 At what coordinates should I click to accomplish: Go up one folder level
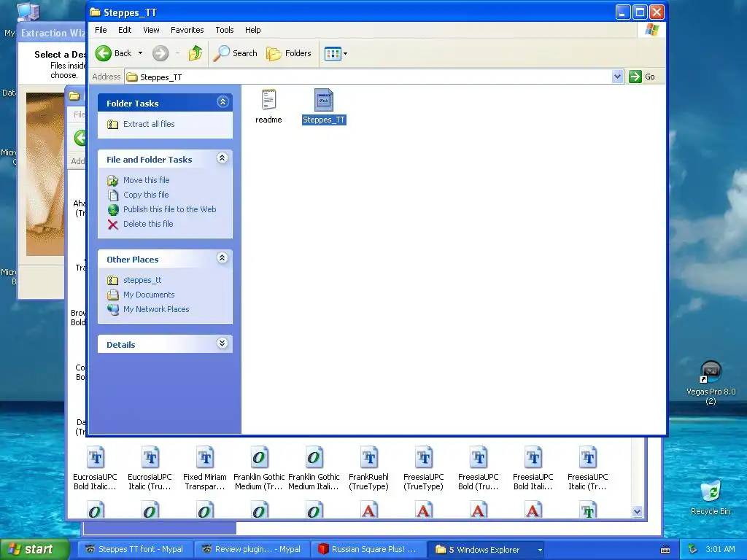point(196,53)
